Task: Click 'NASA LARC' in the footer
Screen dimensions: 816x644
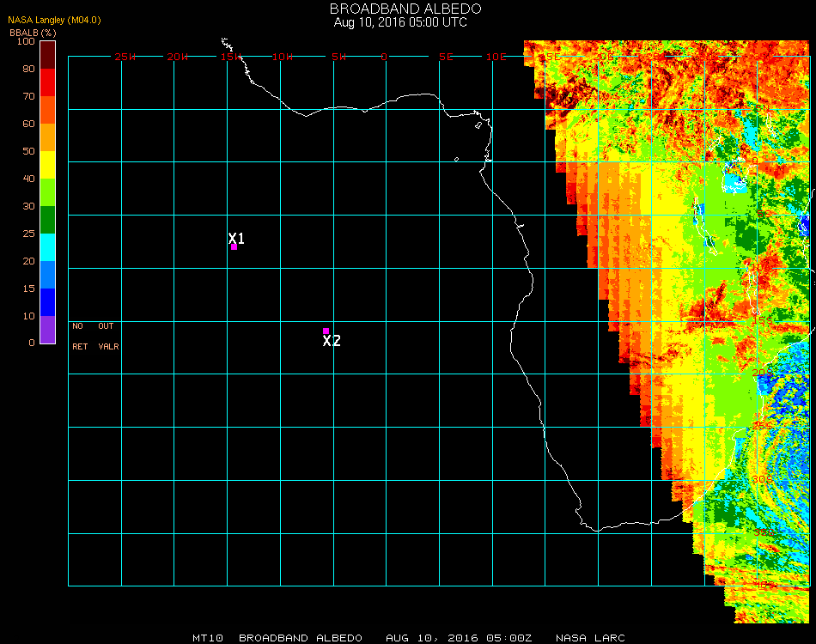Action: point(590,638)
